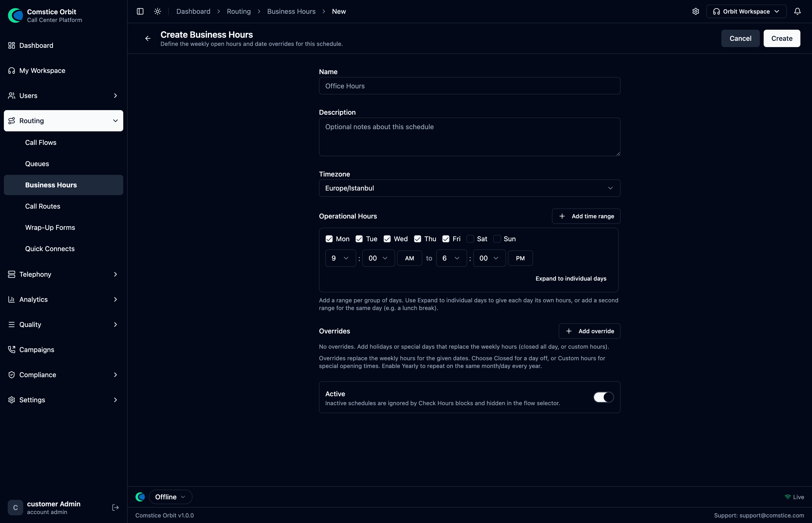Image resolution: width=812 pixels, height=523 pixels.
Task: Collapse the Routing chevron
Action: coord(115,120)
